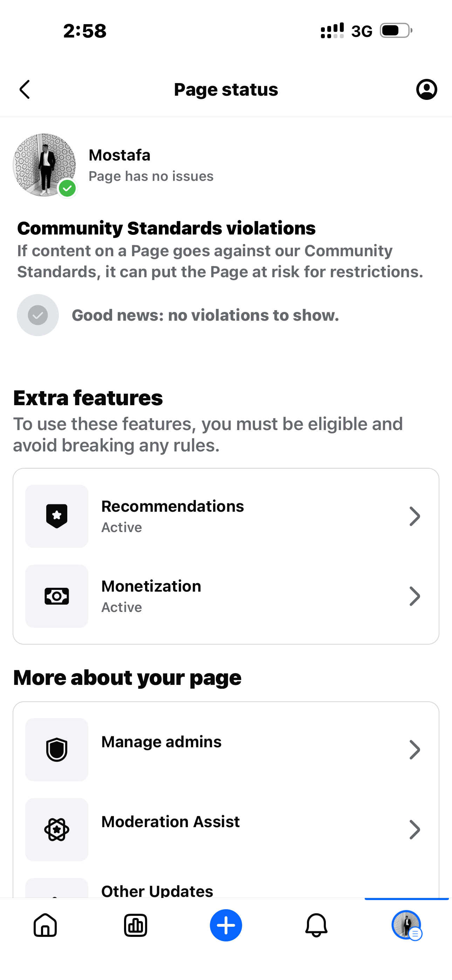Open notifications bell in bottom bar
The image size is (452, 980).
316,925
